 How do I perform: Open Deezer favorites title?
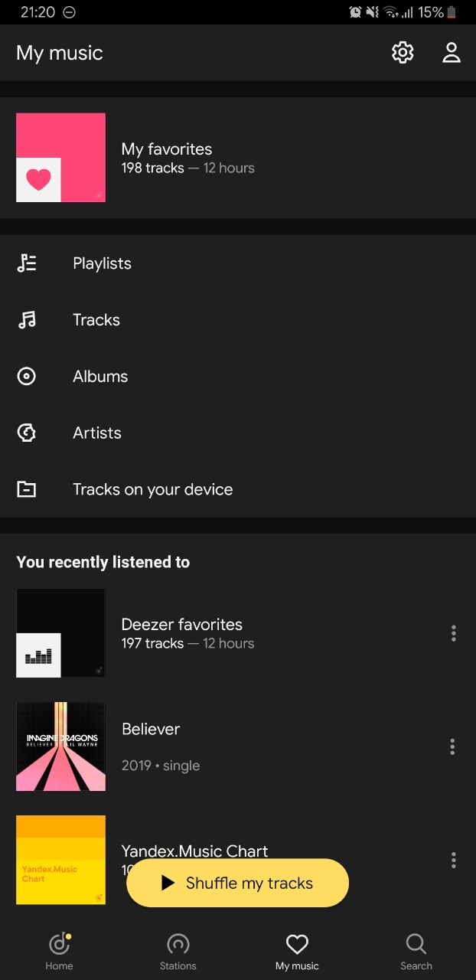point(182,625)
